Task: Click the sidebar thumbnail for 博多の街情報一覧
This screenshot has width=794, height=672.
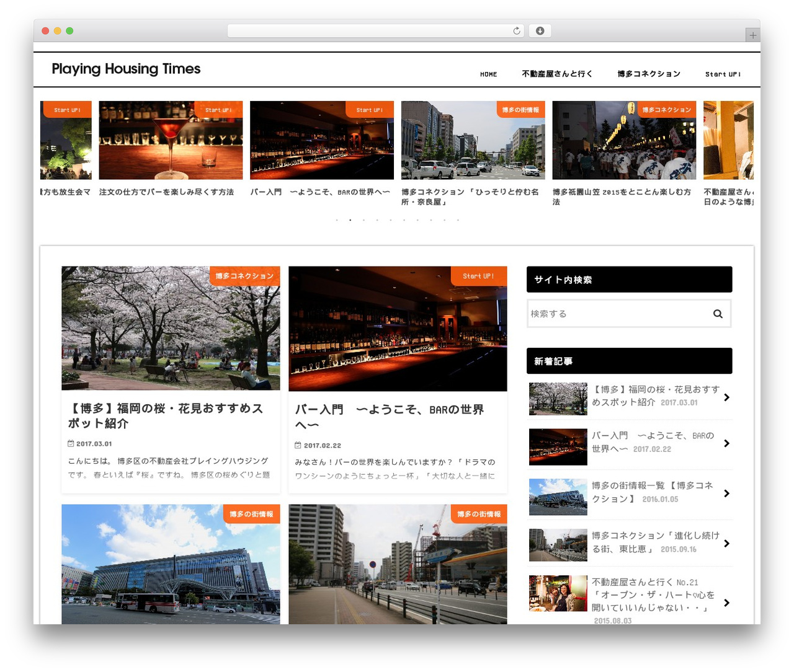Action: [x=558, y=497]
